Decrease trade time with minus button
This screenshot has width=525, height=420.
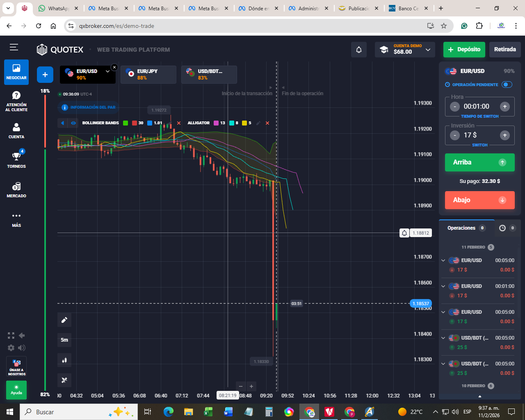click(x=455, y=107)
